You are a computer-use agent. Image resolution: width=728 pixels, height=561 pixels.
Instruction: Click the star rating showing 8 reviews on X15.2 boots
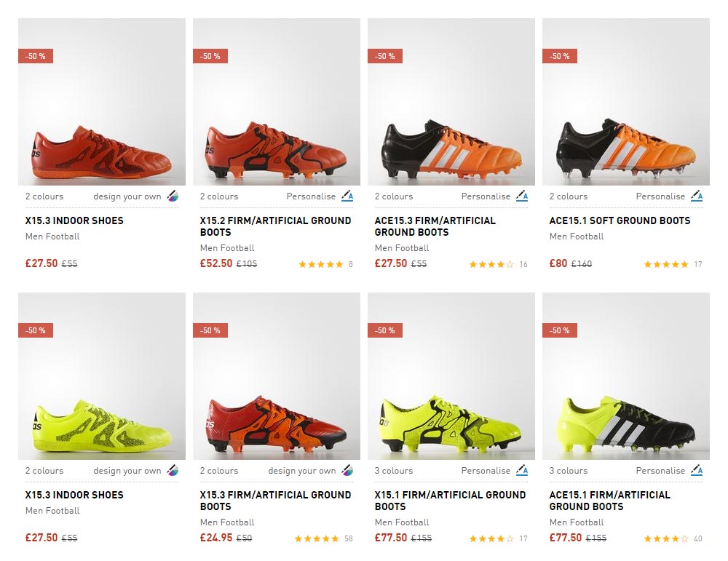pos(323,264)
